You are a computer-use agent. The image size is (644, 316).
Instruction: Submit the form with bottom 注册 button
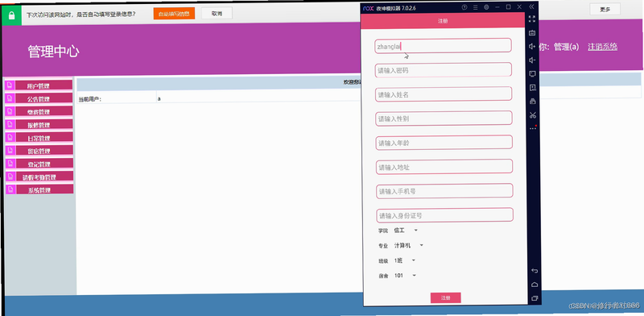pos(446,298)
